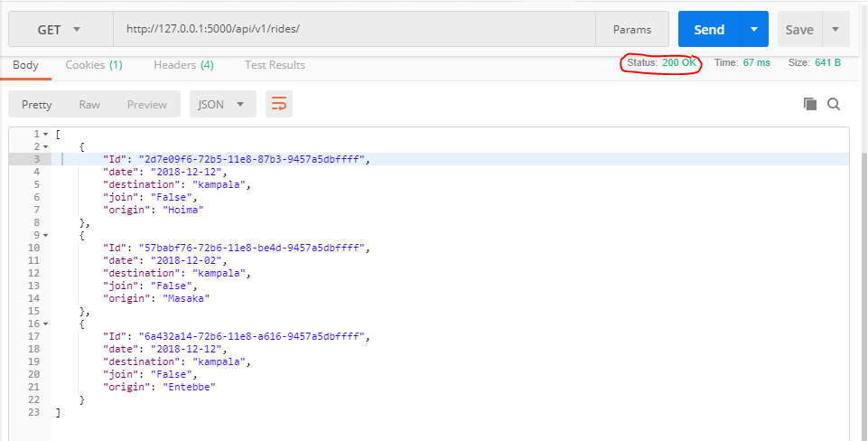Click the Size 641 B value
Image resolution: width=868 pixels, height=441 pixels.
(x=827, y=62)
